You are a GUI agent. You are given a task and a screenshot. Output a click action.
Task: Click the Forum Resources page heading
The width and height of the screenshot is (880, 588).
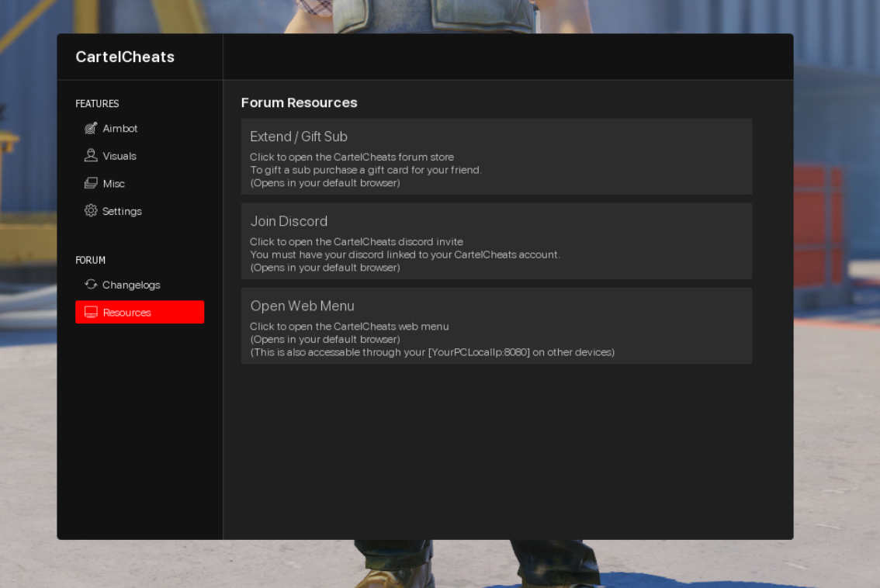(x=299, y=102)
